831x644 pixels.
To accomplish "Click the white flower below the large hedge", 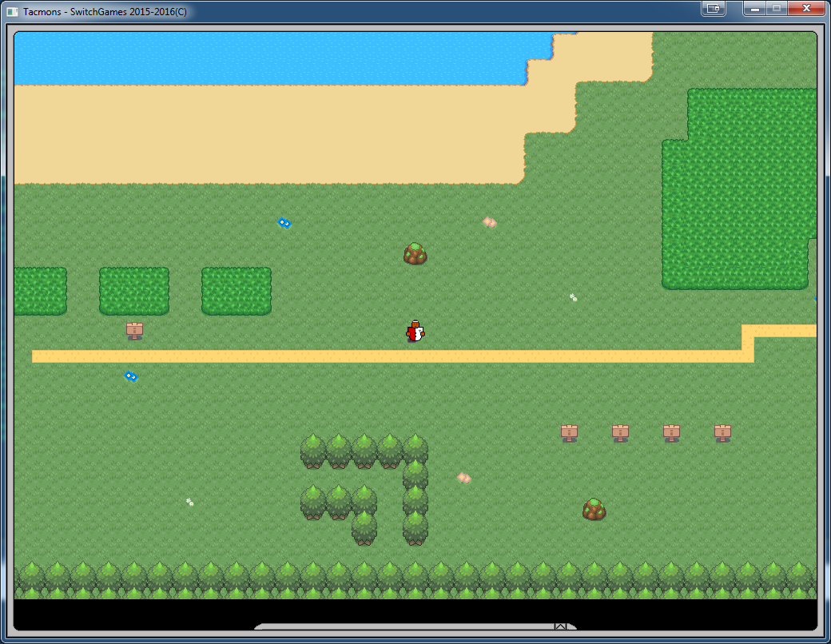I will point(574,297).
